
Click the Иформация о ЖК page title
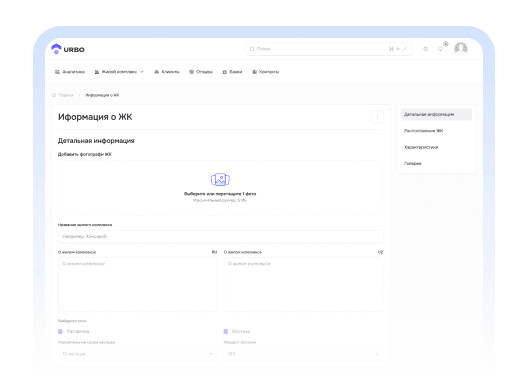pos(95,117)
